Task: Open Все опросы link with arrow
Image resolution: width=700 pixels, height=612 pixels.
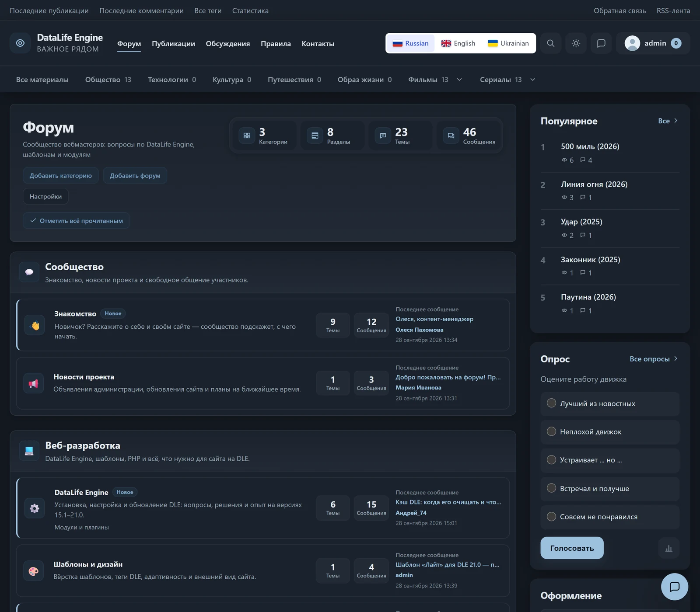Action: point(654,359)
